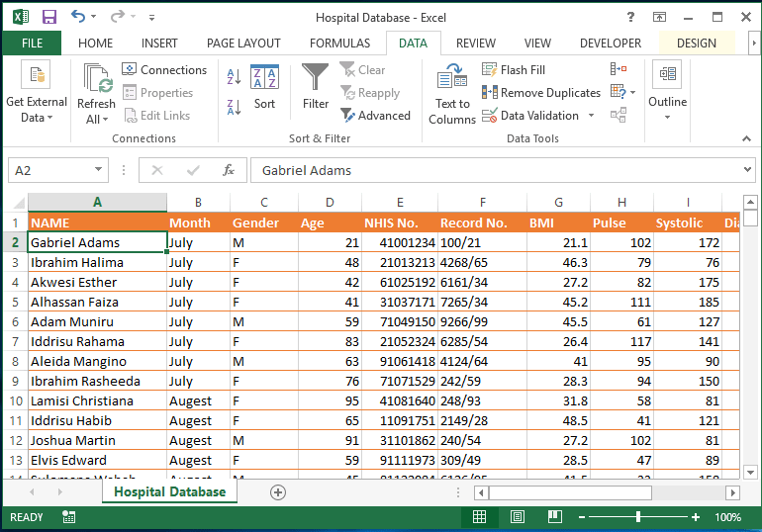Click horizontal scrollbar right arrow
Screen dimensions: 762x532
(x=732, y=492)
